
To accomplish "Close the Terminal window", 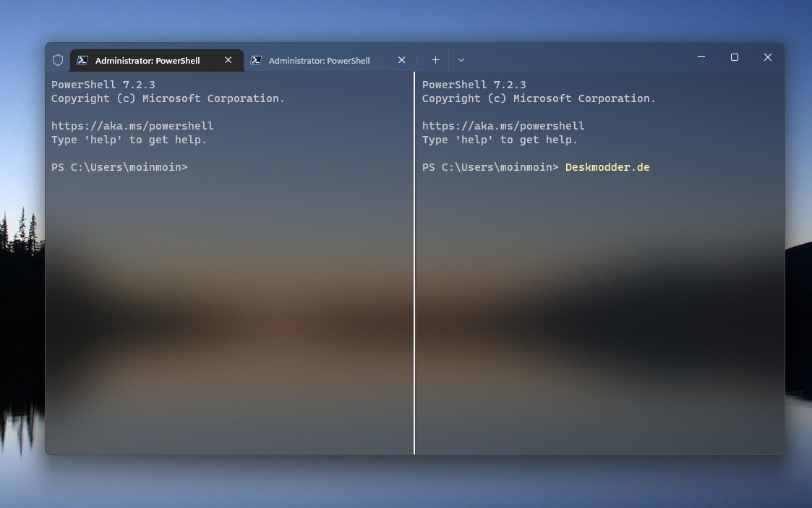I will (x=767, y=57).
